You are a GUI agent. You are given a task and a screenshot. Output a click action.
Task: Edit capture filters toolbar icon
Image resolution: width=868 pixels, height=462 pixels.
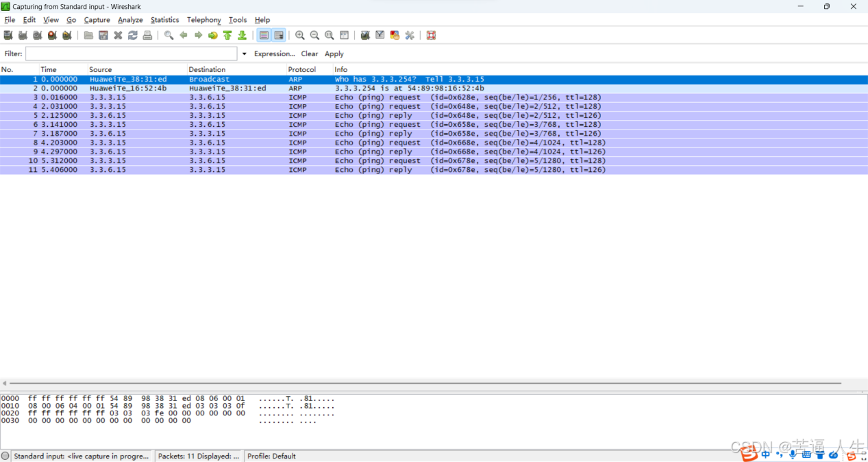[365, 35]
